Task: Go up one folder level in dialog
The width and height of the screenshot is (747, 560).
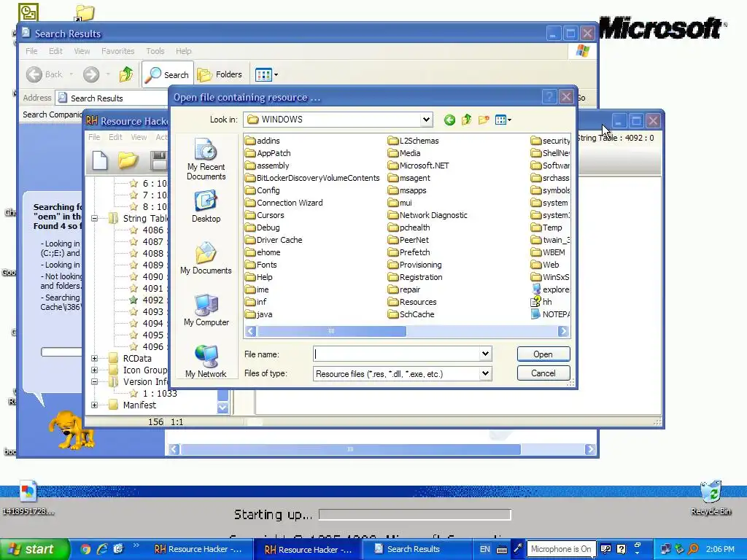Action: [466, 120]
